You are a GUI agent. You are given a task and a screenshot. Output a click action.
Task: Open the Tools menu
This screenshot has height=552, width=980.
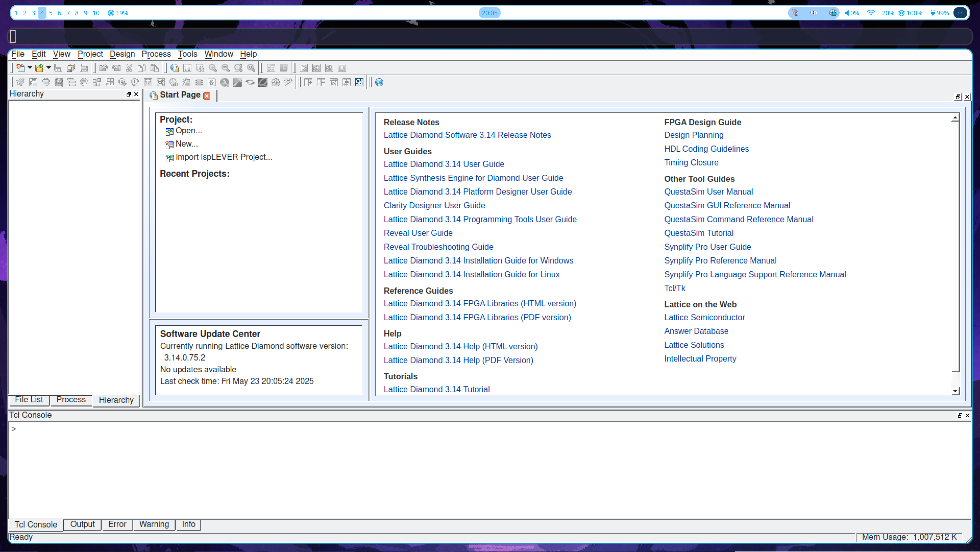point(188,54)
